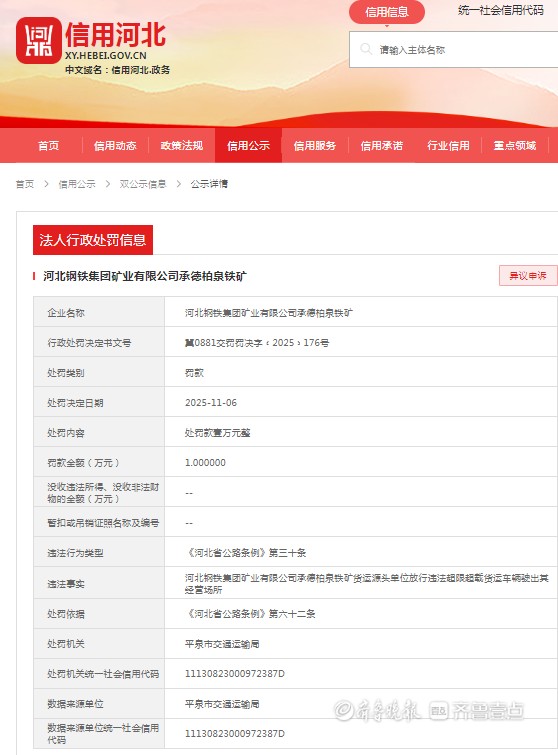The image size is (558, 755).
Task: Click the 信用河北 site title text
Action: click(x=116, y=35)
